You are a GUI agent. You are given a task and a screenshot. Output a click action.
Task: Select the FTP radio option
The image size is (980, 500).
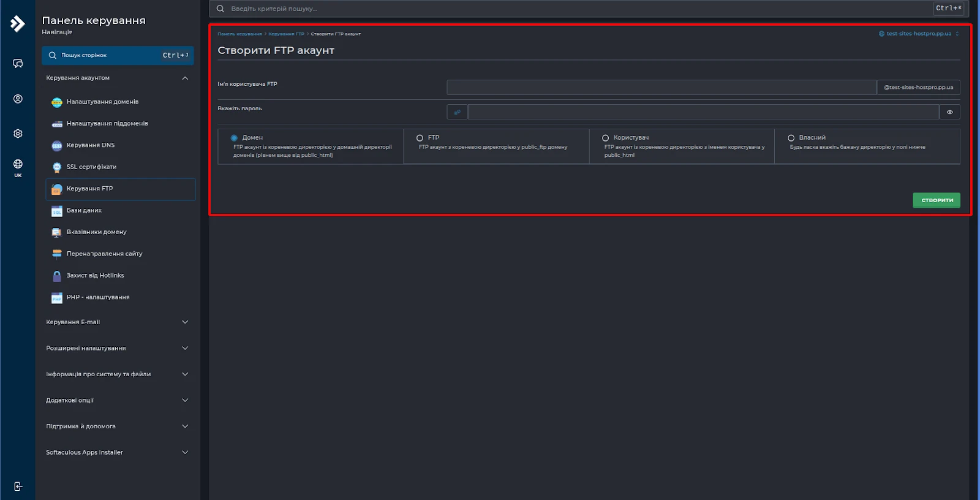(x=420, y=138)
